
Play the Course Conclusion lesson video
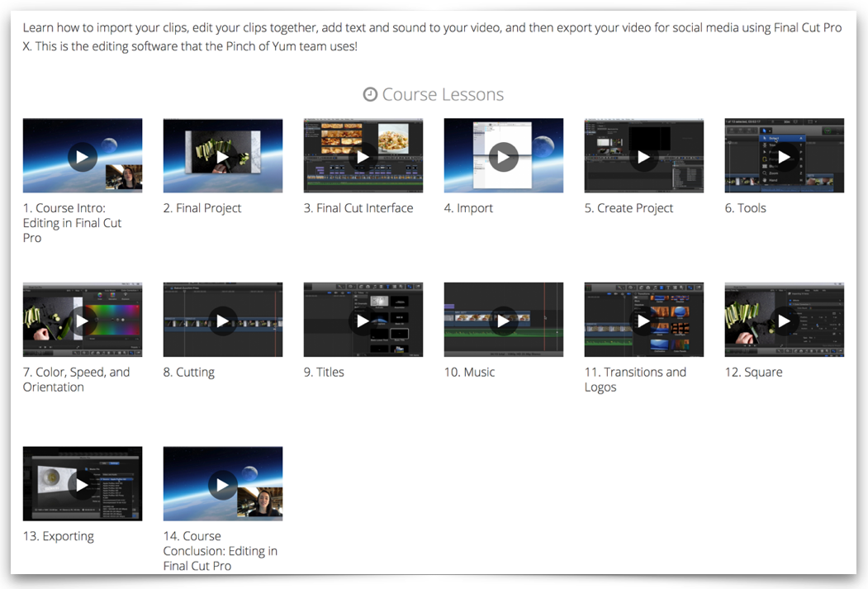222,484
